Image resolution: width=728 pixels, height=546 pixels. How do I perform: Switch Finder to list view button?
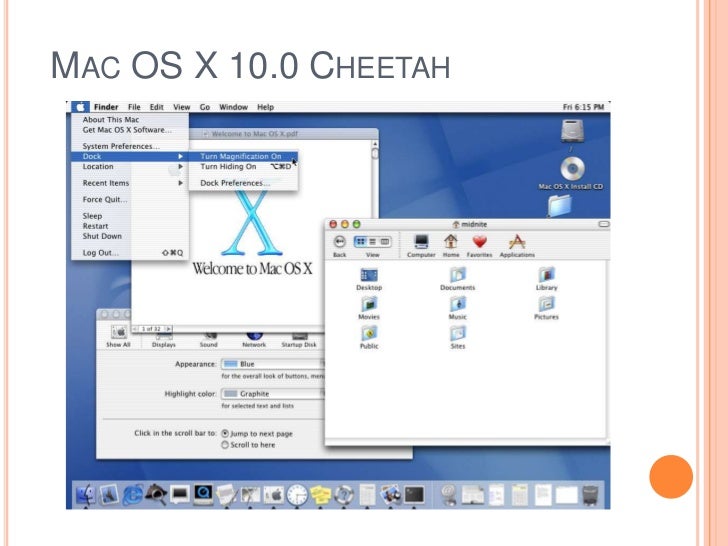click(372, 241)
